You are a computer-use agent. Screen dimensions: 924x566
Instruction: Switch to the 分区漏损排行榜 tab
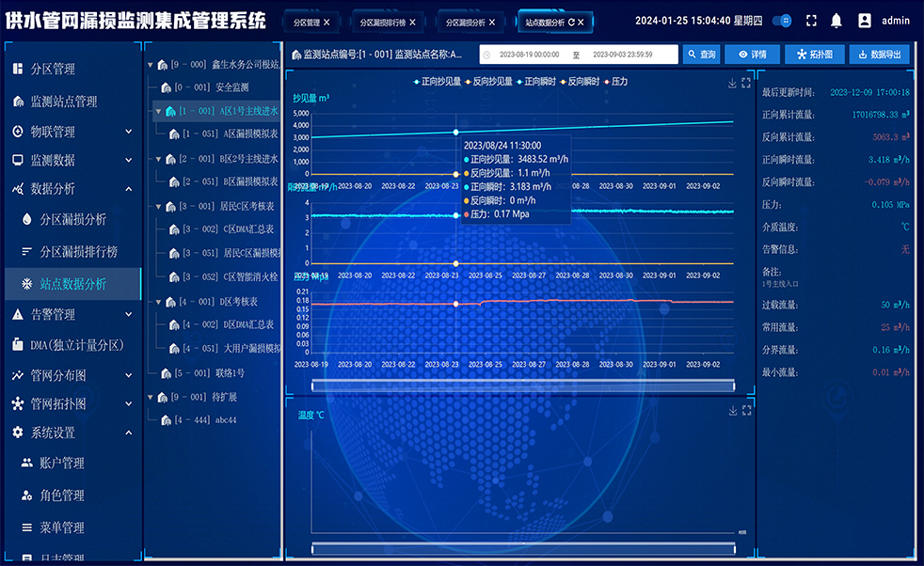[388, 22]
